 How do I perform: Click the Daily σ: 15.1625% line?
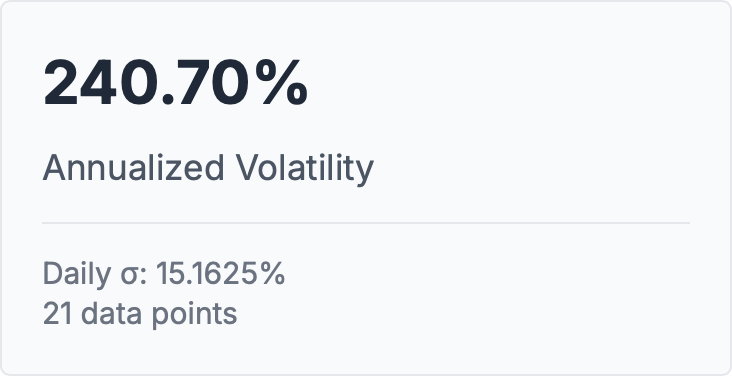click(164, 273)
